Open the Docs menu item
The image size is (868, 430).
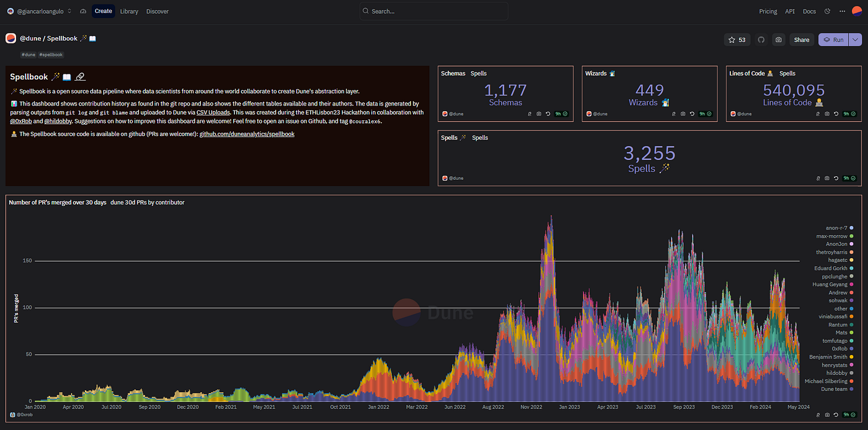click(809, 11)
